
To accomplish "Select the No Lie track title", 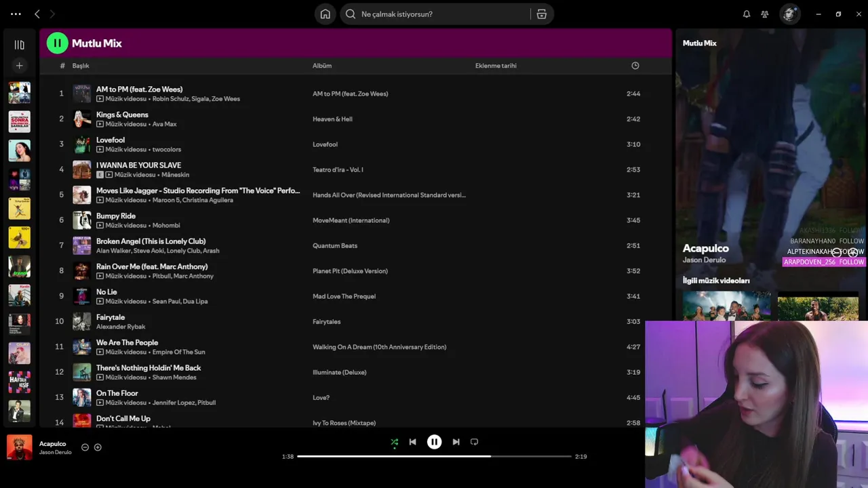I will (106, 292).
